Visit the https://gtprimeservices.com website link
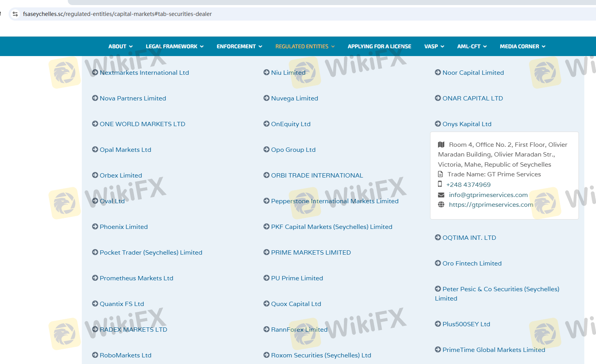The height and width of the screenshot is (364, 596). click(x=491, y=204)
